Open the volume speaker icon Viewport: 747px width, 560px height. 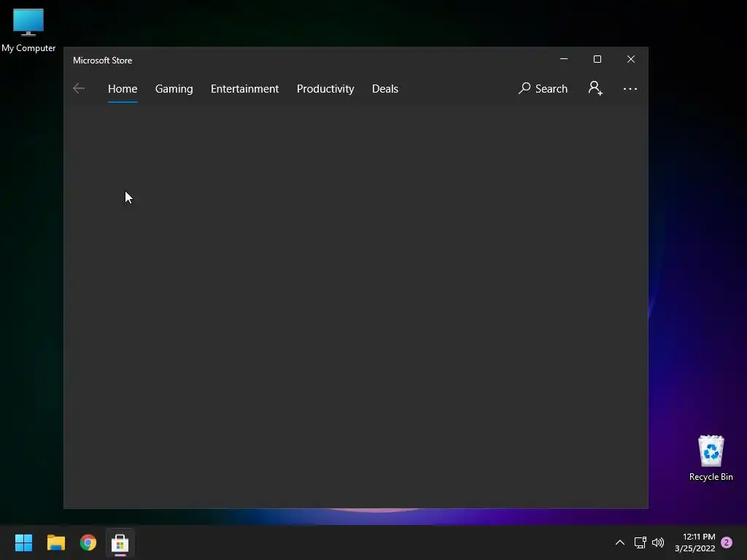tap(658, 542)
